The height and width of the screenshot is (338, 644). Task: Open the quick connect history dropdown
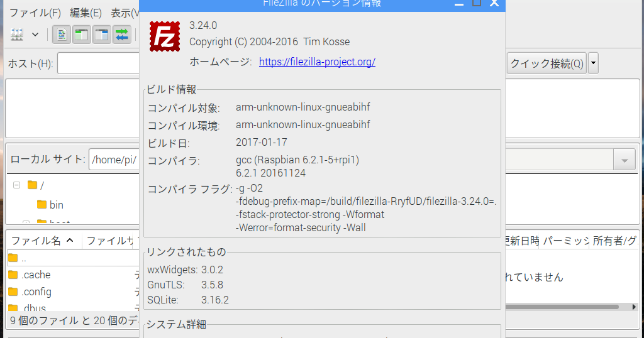[593, 63]
